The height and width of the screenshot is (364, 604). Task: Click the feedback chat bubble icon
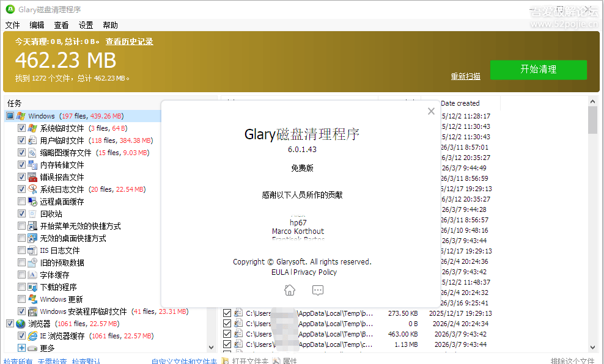coord(317,290)
